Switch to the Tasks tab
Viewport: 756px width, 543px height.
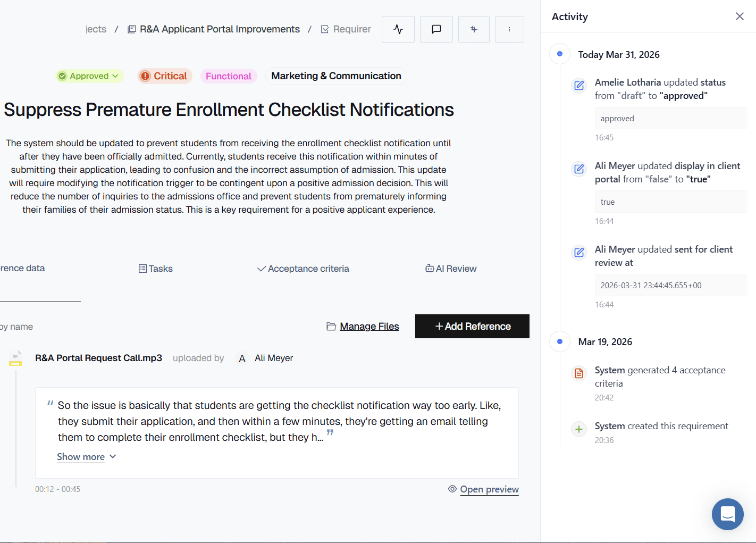pos(156,268)
